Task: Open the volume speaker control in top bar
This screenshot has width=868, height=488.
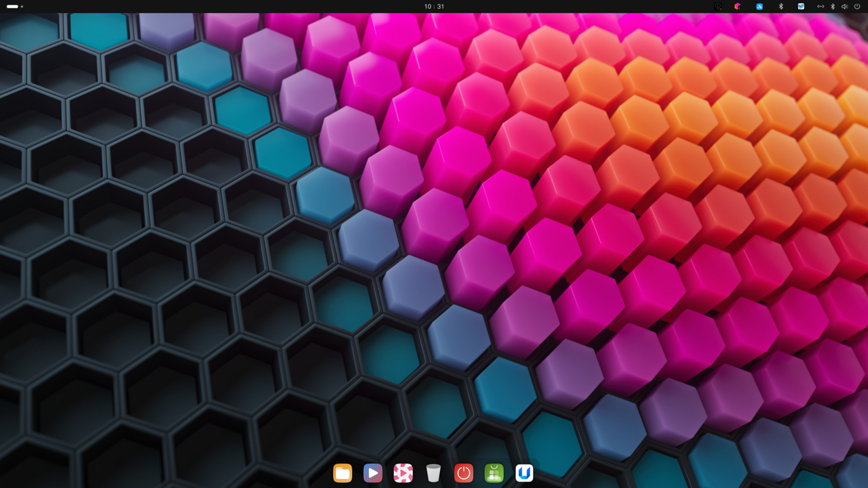Action: tap(844, 7)
